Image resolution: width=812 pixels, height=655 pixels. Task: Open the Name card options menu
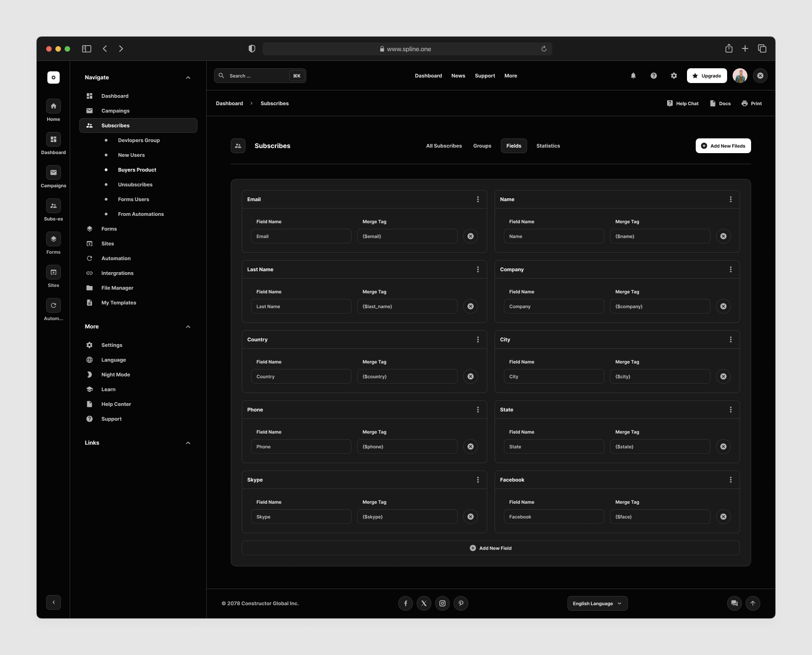pos(731,199)
